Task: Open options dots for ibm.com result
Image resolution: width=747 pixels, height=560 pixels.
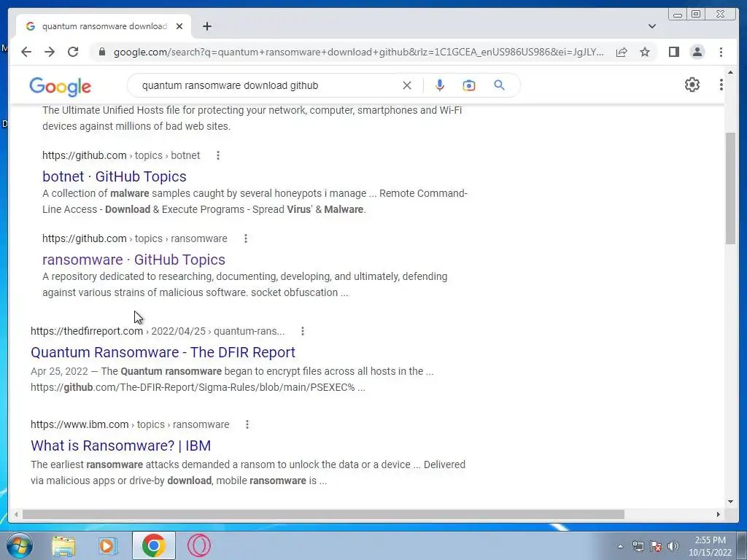Action: click(247, 424)
